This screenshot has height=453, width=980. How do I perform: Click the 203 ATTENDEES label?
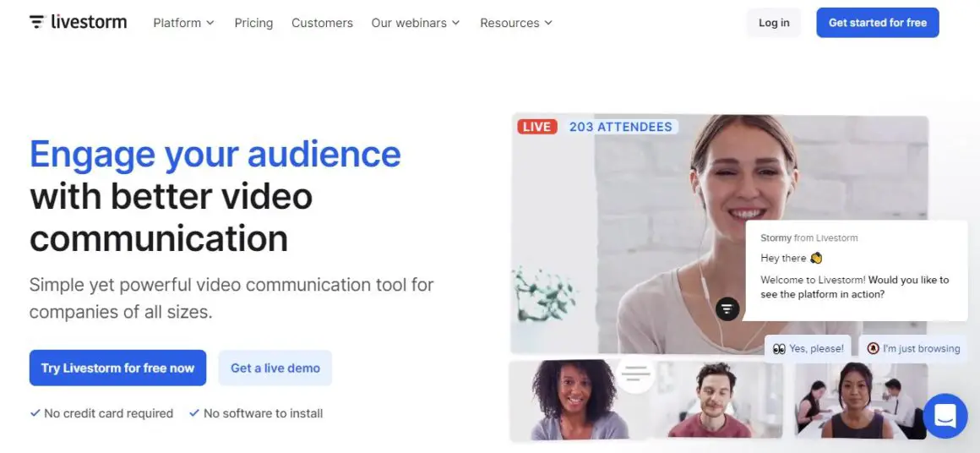pos(621,127)
